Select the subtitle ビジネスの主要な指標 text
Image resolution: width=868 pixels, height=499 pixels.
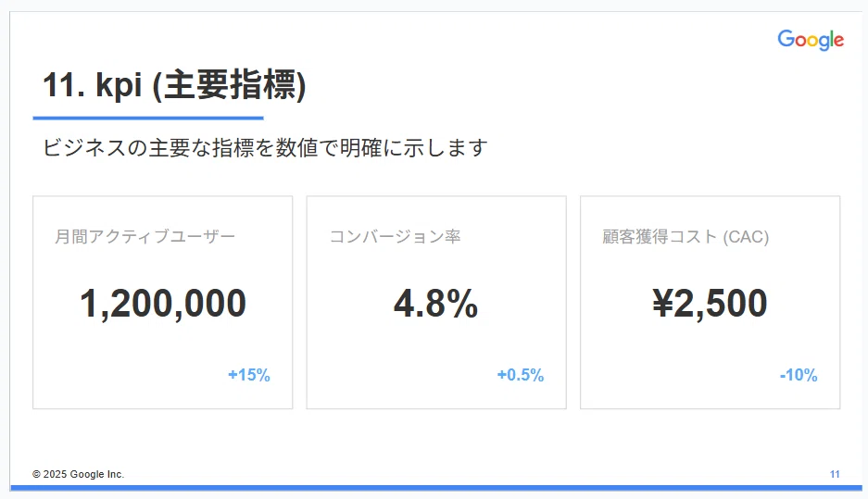[265, 148]
